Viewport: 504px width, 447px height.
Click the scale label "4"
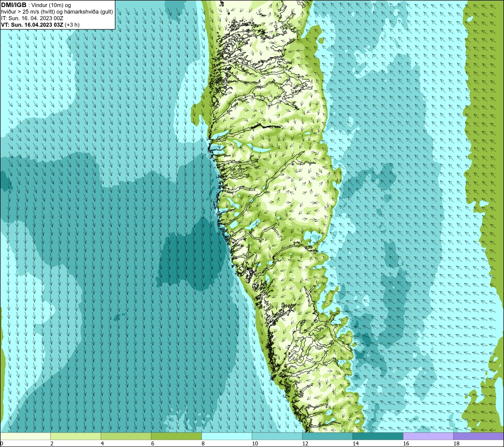pos(102,443)
